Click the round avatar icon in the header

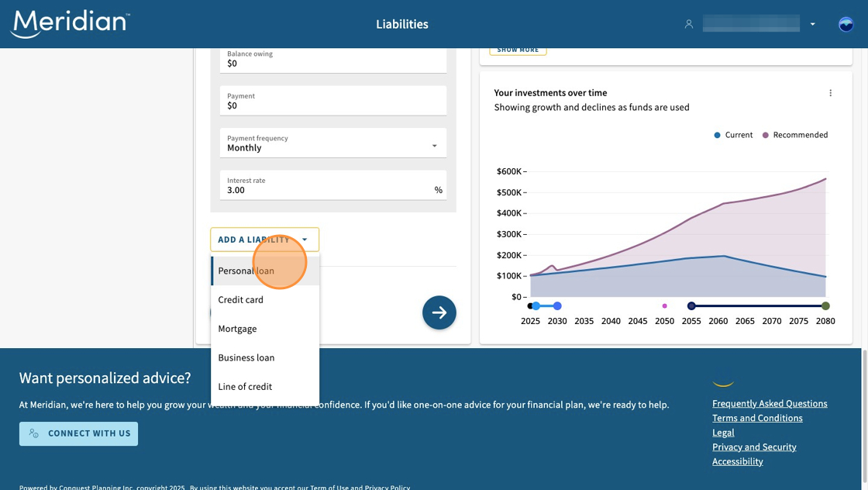[846, 24]
